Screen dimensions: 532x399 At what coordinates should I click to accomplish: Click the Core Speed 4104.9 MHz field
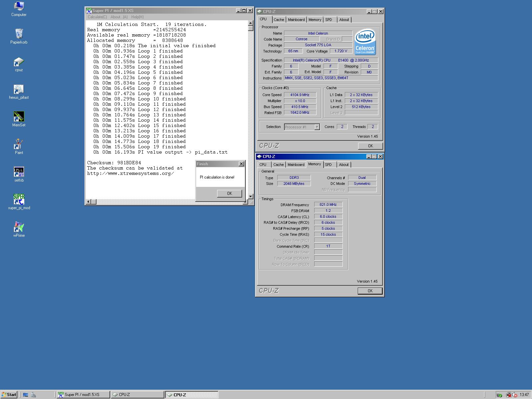[x=300, y=95]
